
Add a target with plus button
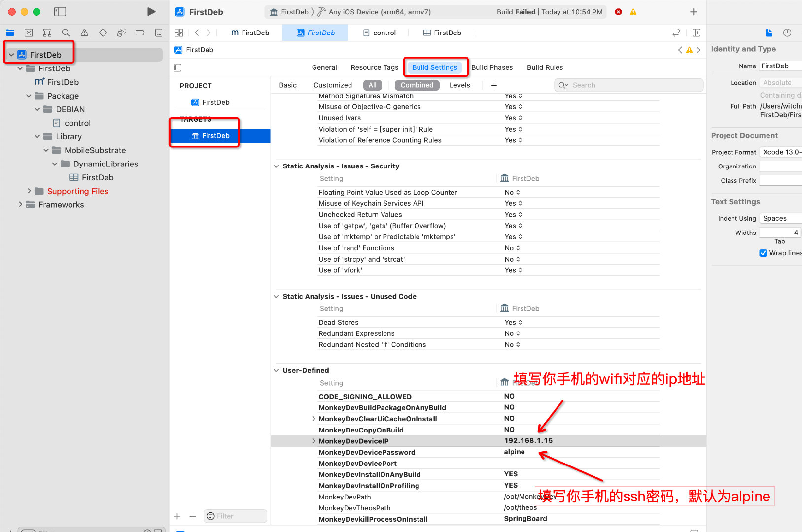[177, 516]
